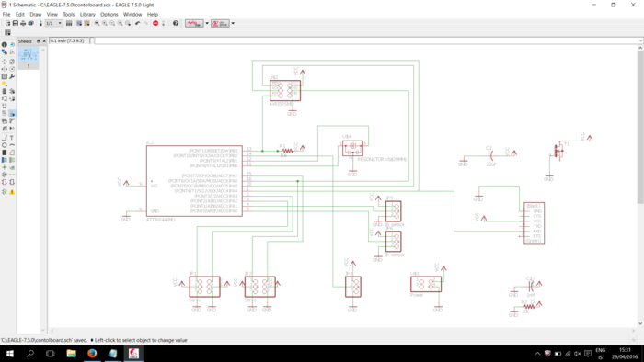The height and width of the screenshot is (362, 644).
Task: Select the Change wrench tool
Action: pos(12,76)
